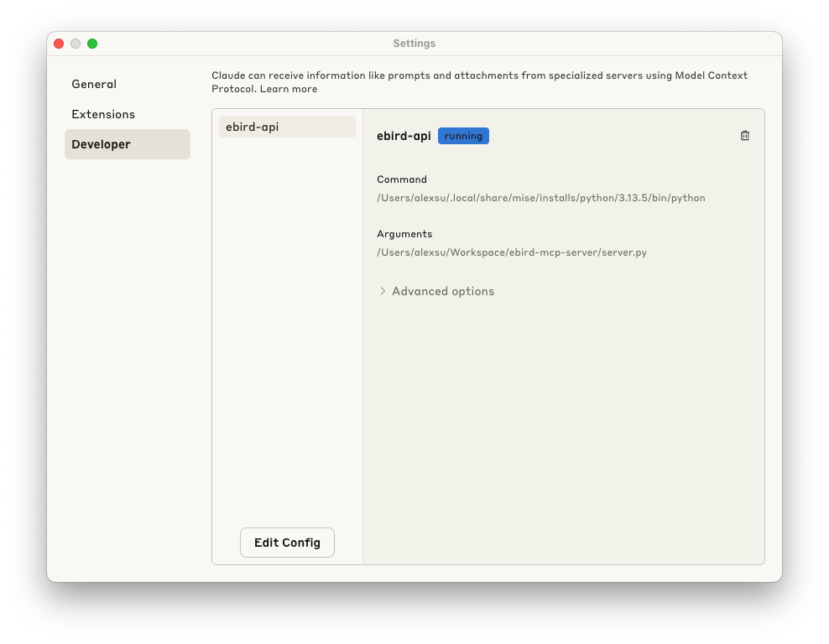Click the Command section label
829x644 pixels.
(x=402, y=179)
